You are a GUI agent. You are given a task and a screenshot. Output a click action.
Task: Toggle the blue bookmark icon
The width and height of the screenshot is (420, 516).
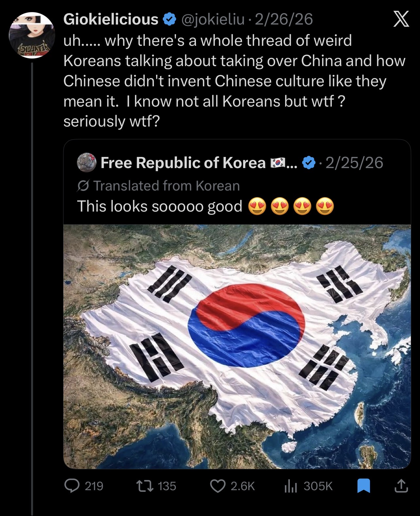point(363,486)
